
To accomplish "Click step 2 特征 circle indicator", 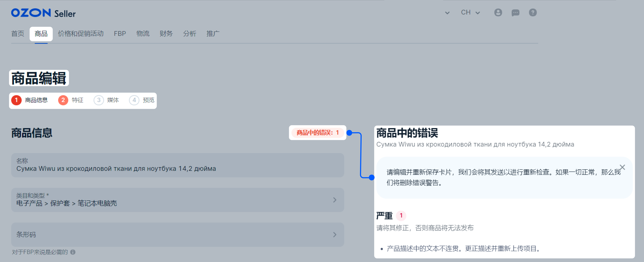I will tap(63, 100).
